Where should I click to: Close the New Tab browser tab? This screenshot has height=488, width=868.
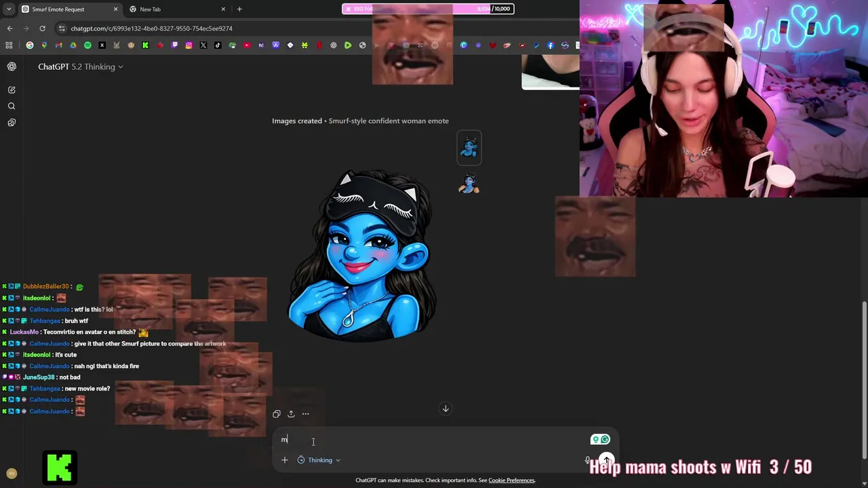click(x=223, y=9)
